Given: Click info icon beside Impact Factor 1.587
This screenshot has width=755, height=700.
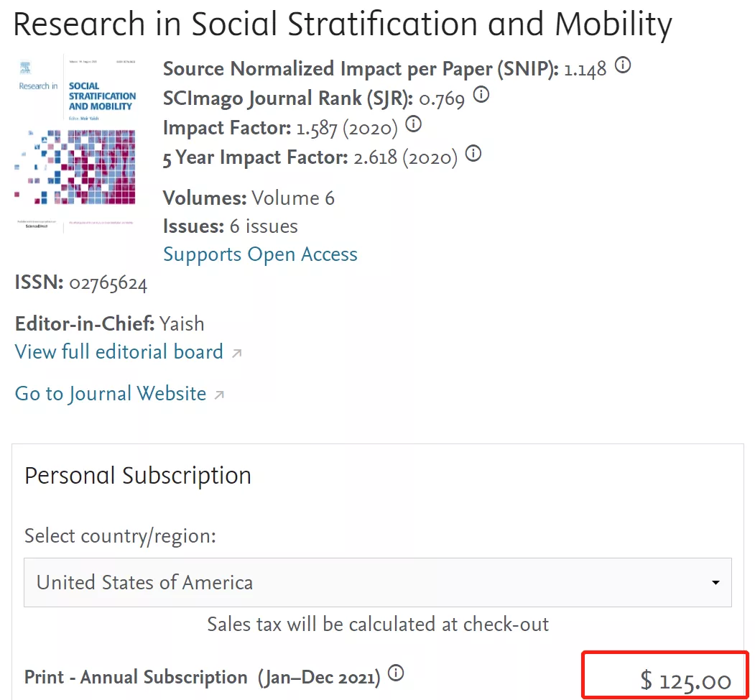Looking at the screenshot, I should coord(413,124).
